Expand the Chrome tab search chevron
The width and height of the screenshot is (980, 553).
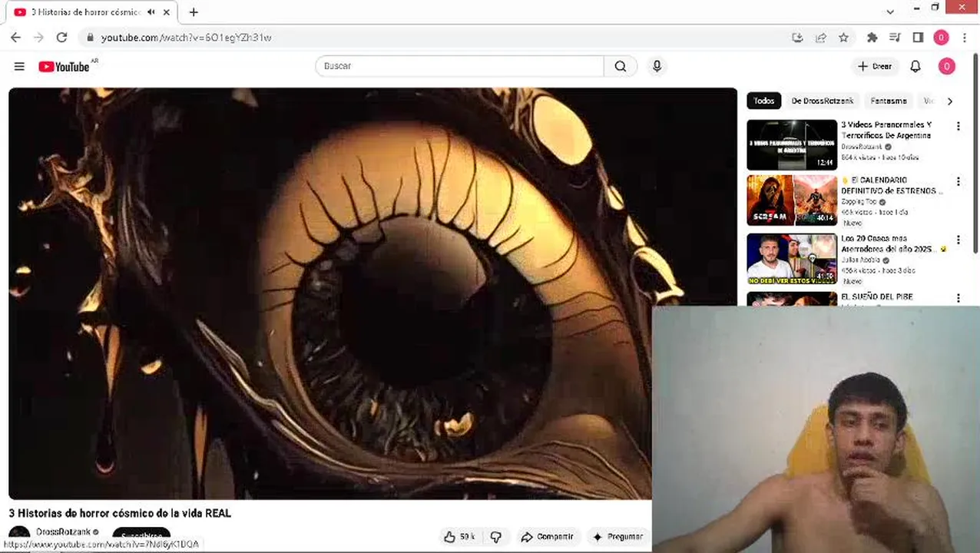coord(890,12)
